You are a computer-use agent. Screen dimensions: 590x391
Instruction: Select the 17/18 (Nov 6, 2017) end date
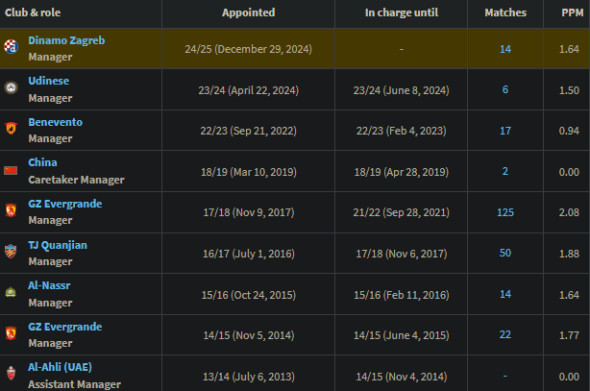401,254
